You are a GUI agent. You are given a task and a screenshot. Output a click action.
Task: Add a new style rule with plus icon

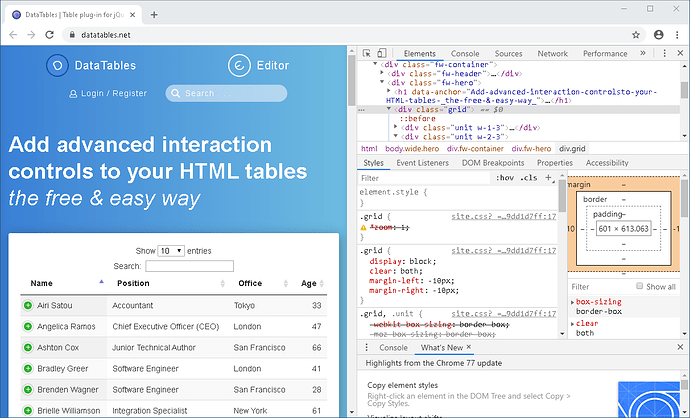coord(549,178)
